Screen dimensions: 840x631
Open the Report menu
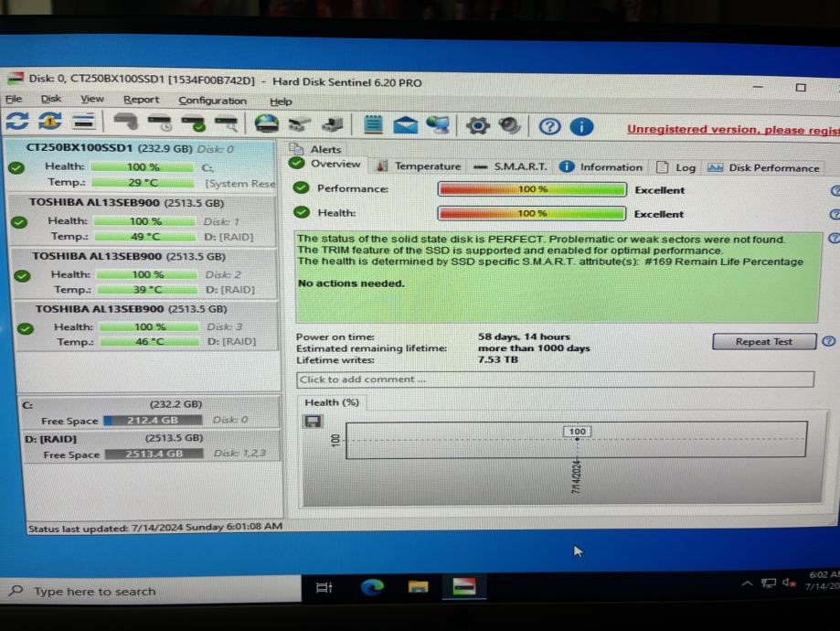(x=142, y=100)
